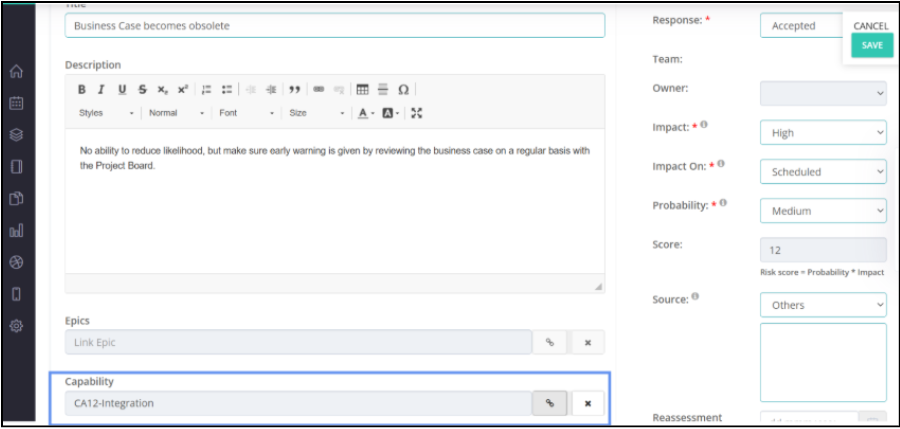Show info tooltip next to Impact label
900x429 pixels.
click(x=704, y=124)
